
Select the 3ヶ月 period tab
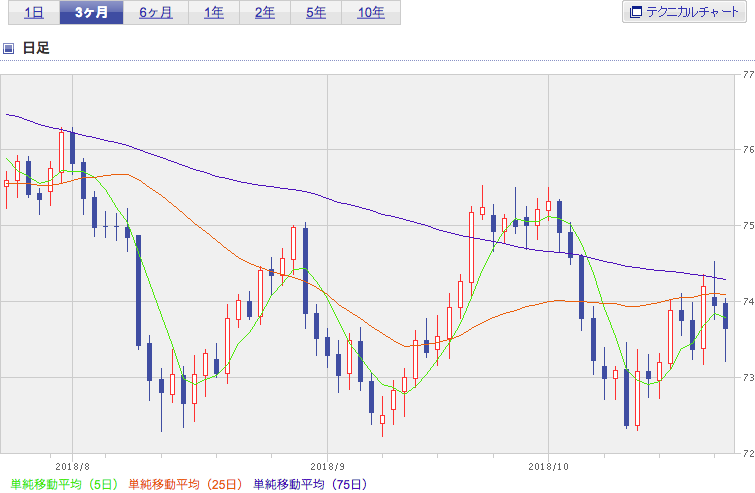(91, 13)
